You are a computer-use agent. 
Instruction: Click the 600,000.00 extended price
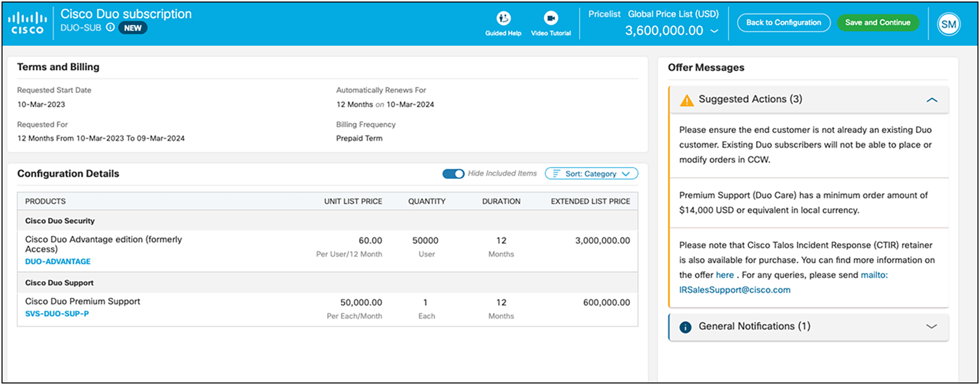pyautogui.click(x=606, y=303)
